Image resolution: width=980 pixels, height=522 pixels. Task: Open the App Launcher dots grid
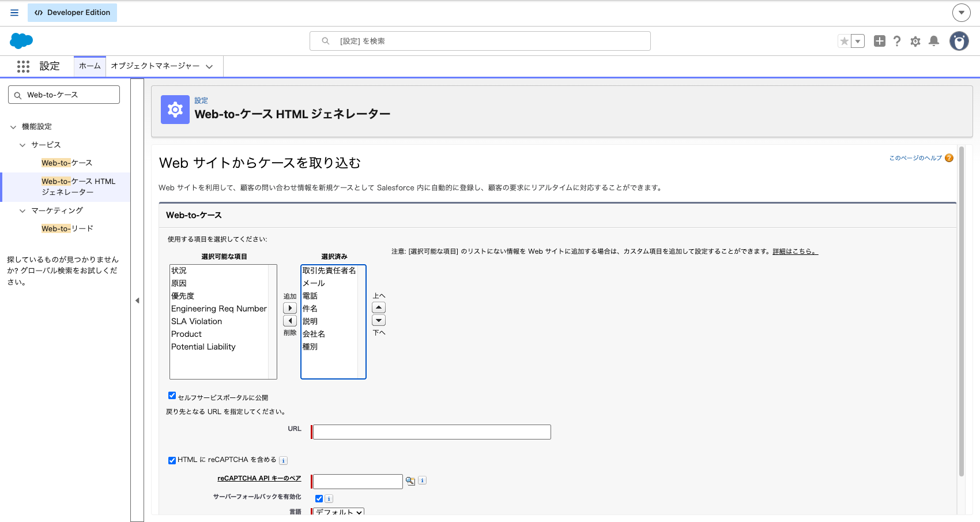coord(23,66)
